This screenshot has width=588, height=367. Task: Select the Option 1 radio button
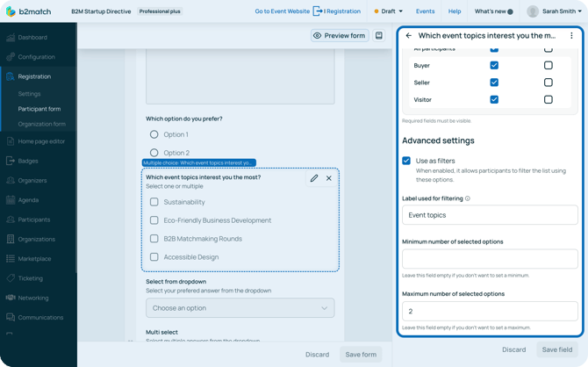pos(154,134)
